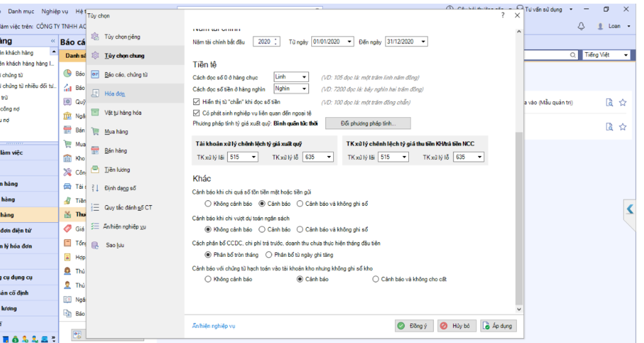Image resolution: width=644 pixels, height=343 pixels.
Task: Click star icon beside Mẫu quản trị row
Action: pos(623,103)
